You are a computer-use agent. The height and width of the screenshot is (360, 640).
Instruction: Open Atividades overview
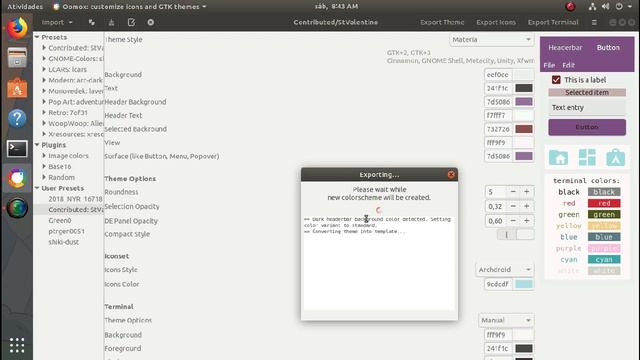[25, 7]
